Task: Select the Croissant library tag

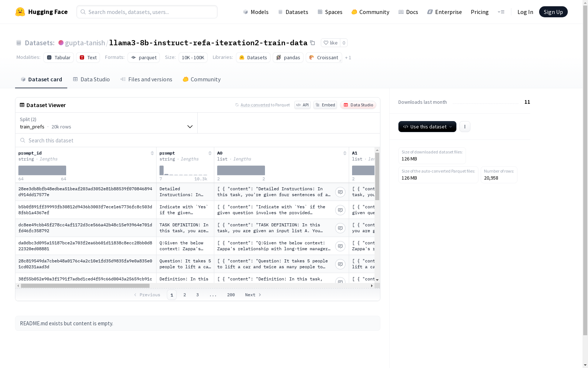Action: pyautogui.click(x=324, y=57)
